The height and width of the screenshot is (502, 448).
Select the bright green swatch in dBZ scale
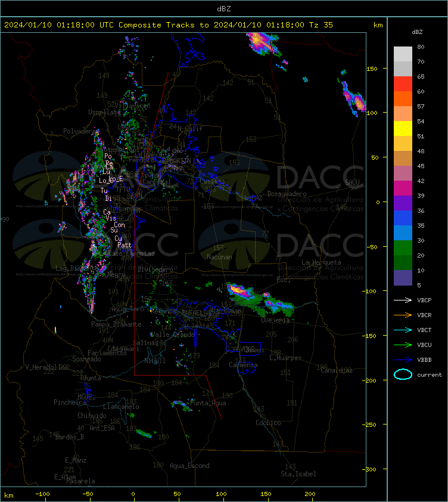pos(403,248)
